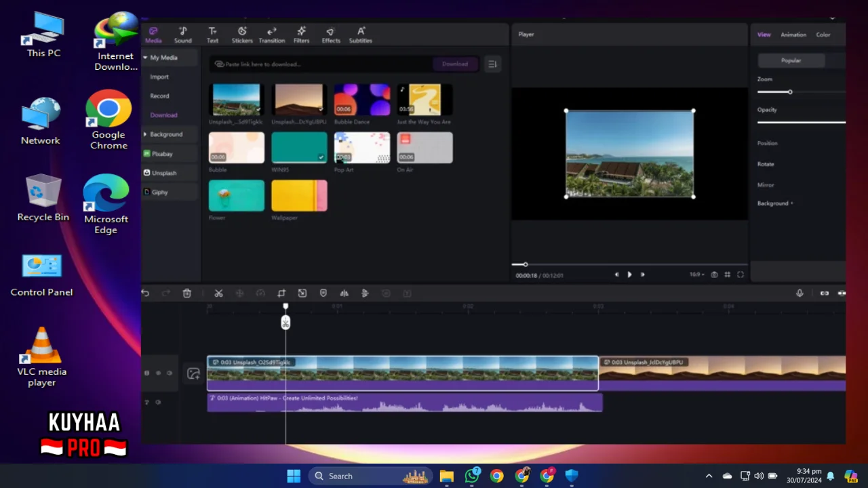Image resolution: width=868 pixels, height=488 pixels.
Task: Select the Crop tool in timeline toolbar
Action: tap(281, 293)
